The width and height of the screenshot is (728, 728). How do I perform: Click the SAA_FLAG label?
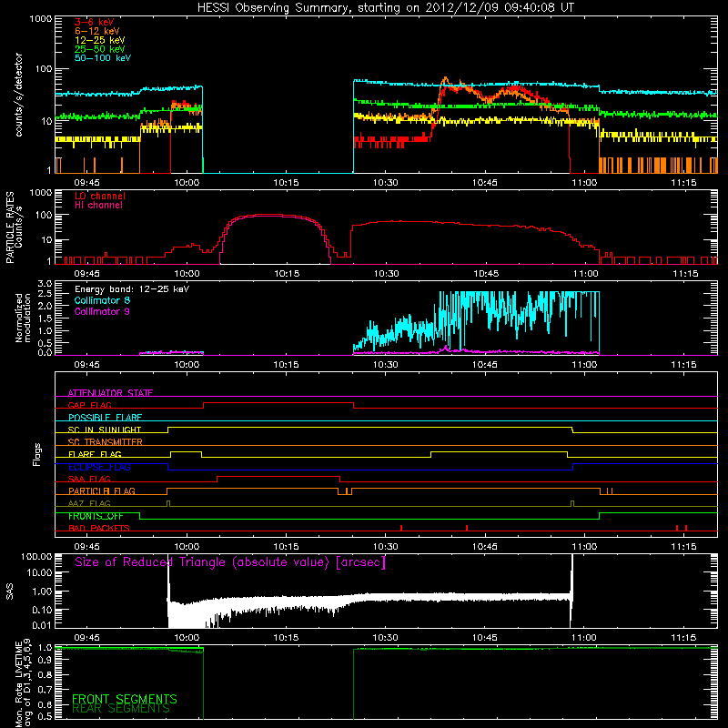[89, 479]
